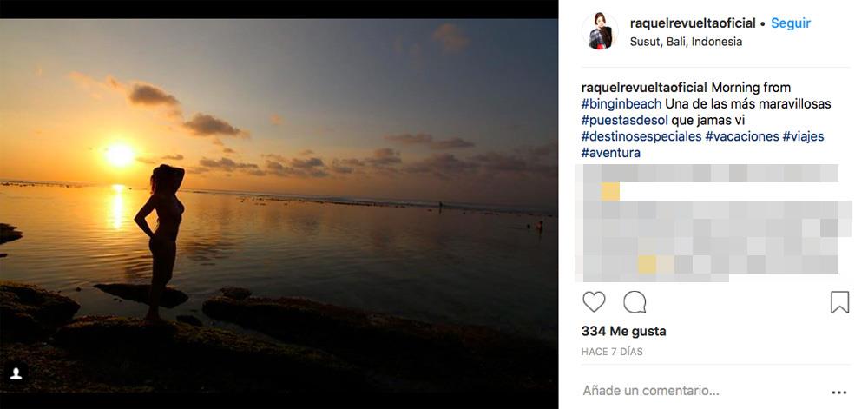Open the #vacaciones hashtag
868x409 pixels.
coord(741,137)
